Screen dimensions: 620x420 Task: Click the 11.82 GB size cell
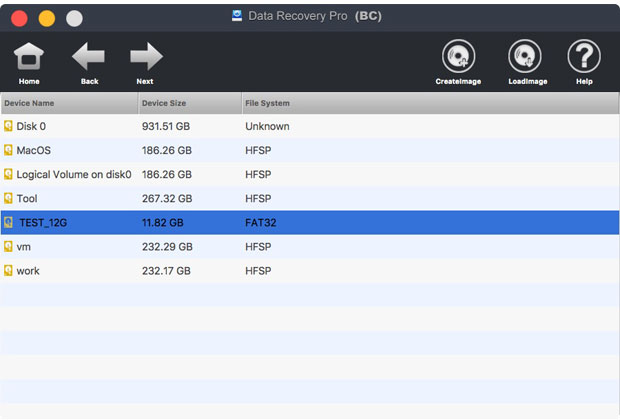163,222
